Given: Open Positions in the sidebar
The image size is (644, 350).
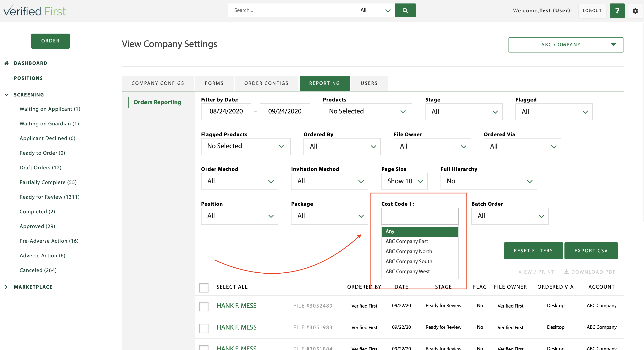Looking at the screenshot, I should pyautogui.click(x=28, y=78).
